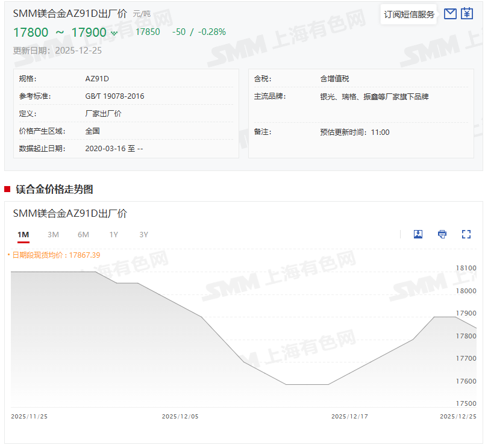Click the 镁合金价格走势图 section heading
This screenshot has height=448, width=485.
pos(54,189)
